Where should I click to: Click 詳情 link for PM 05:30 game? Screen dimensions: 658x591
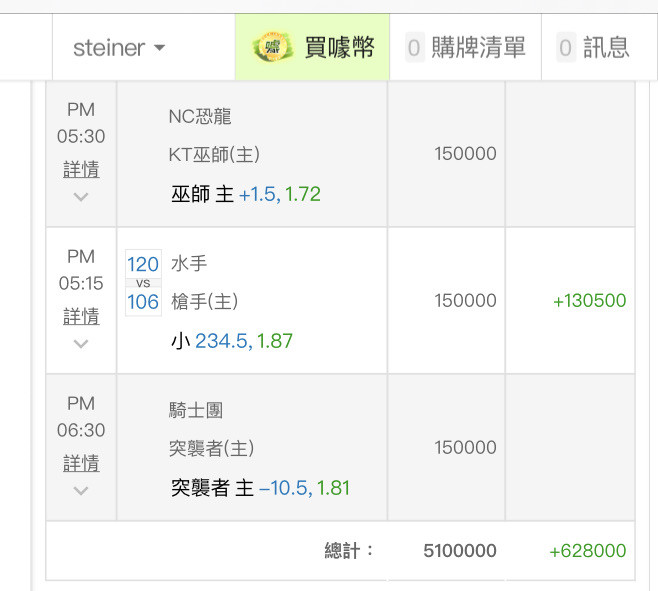[81, 169]
